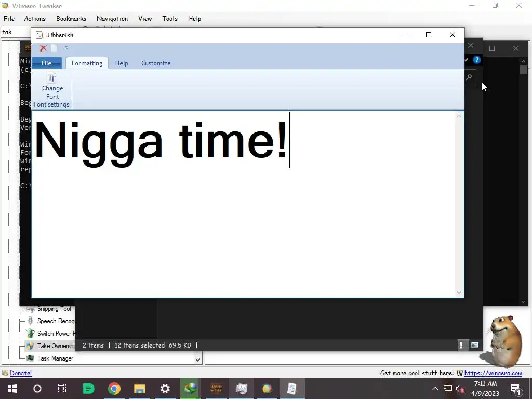Click the blank page icon in Jibberish toolbar
The width and height of the screenshot is (532, 399).
pyautogui.click(x=54, y=48)
